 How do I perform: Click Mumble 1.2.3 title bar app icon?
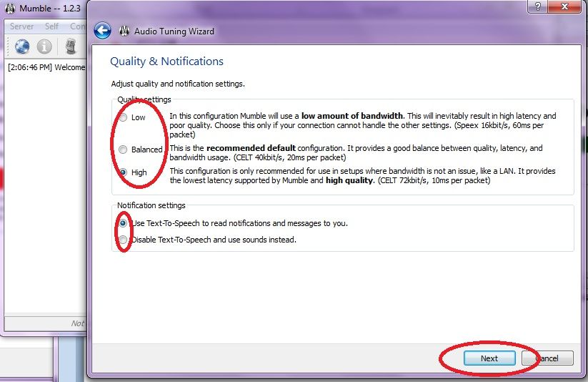[10, 8]
